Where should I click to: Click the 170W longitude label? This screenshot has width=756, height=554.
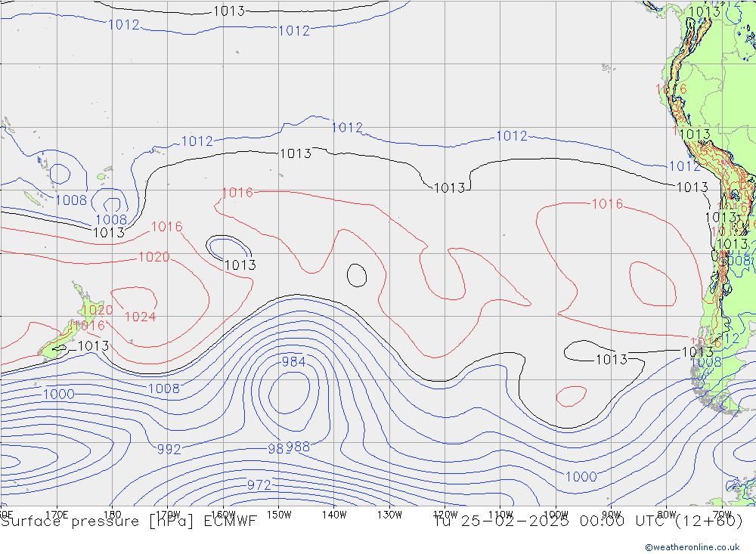168,515
